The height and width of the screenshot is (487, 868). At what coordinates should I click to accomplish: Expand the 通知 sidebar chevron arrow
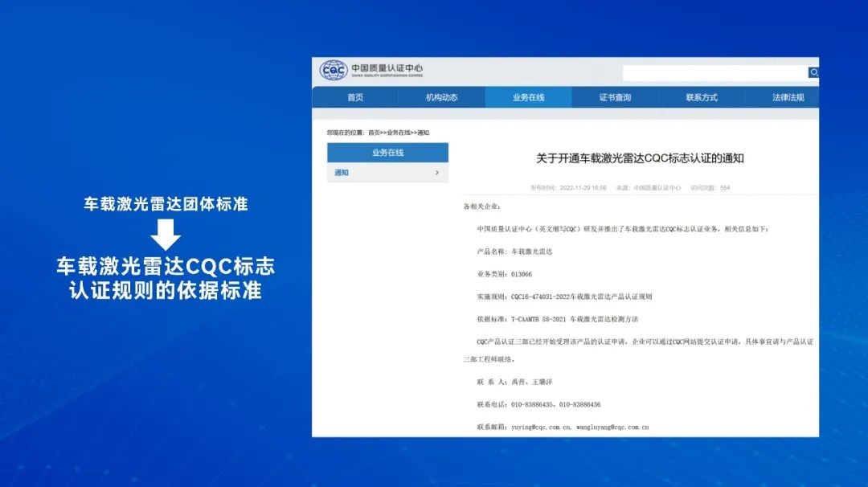436,173
